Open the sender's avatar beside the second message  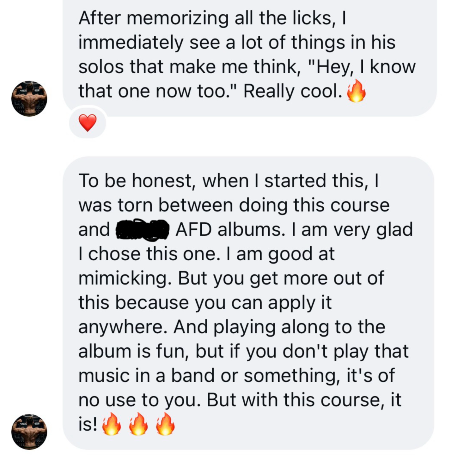(29, 431)
